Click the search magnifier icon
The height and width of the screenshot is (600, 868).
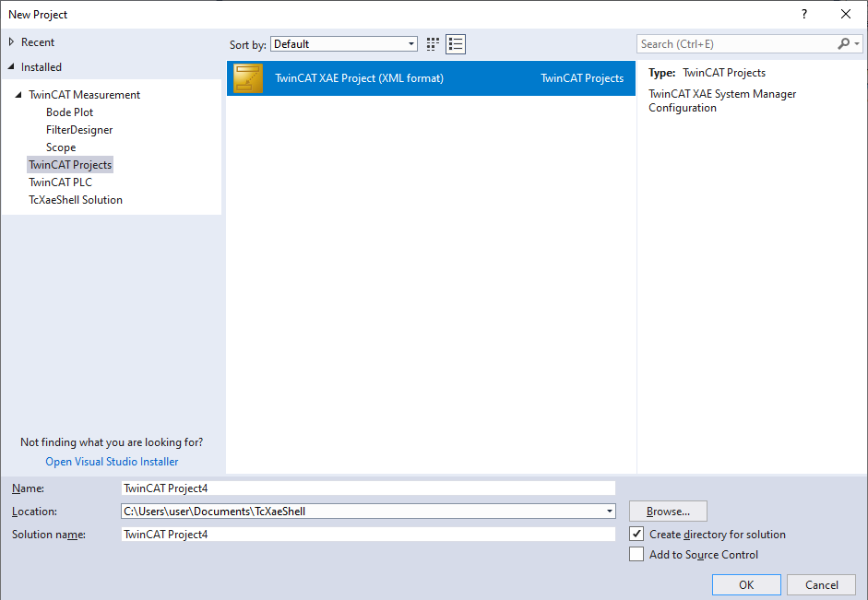click(843, 43)
